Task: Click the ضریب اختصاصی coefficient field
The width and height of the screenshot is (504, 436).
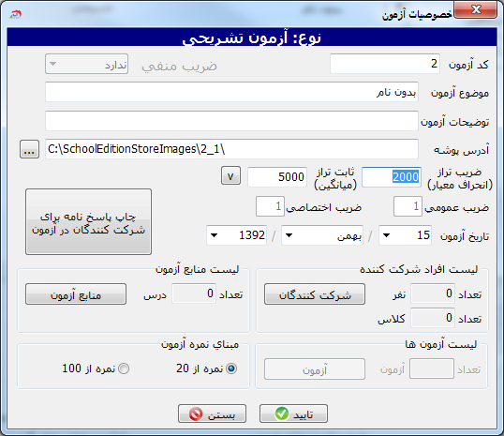Action: (x=270, y=206)
